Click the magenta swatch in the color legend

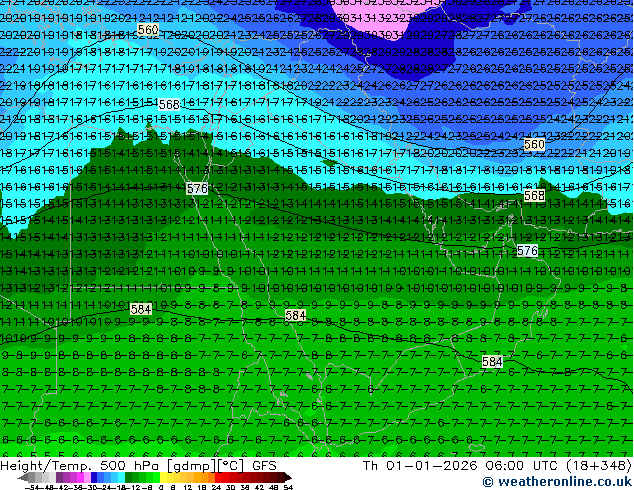point(80,477)
